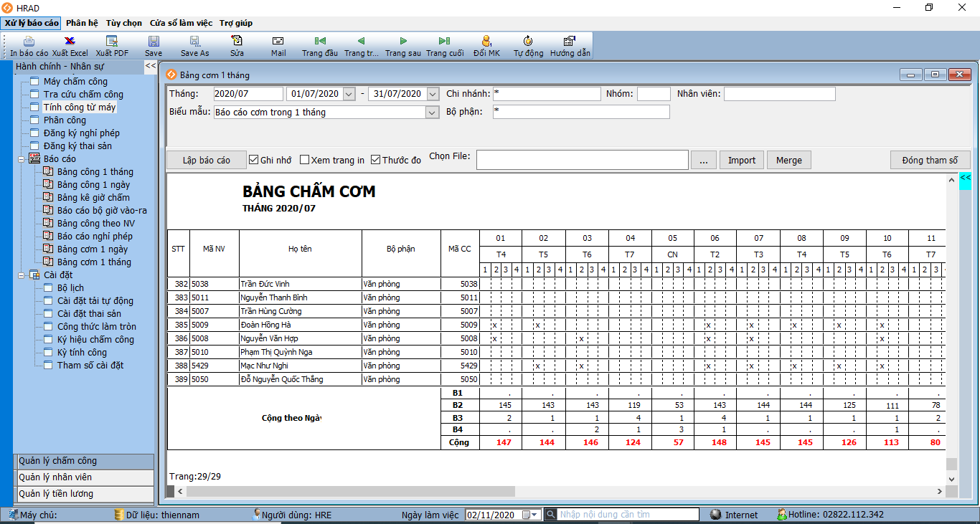Open the Trợ giúp menu
Screen dimensions: 980x524
pyautogui.click(x=236, y=23)
